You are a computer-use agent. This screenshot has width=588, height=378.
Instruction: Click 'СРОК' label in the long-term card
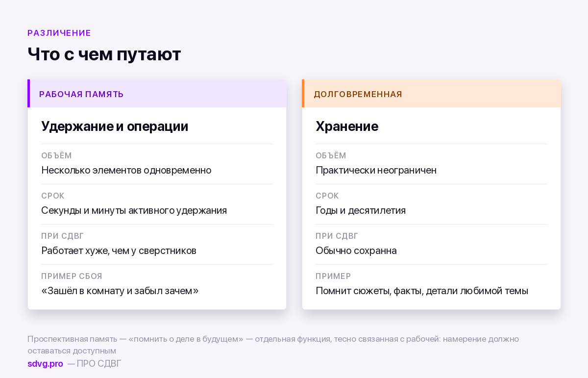[327, 196]
